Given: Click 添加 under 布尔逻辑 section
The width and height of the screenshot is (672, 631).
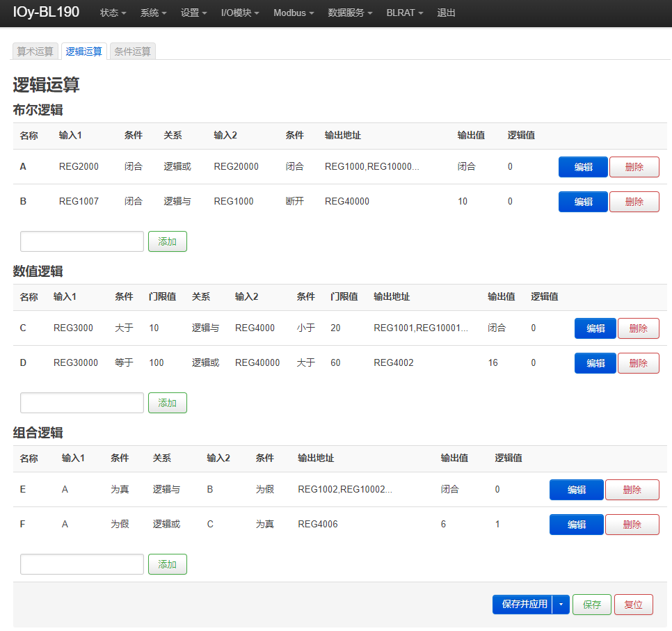Looking at the screenshot, I should click(168, 241).
